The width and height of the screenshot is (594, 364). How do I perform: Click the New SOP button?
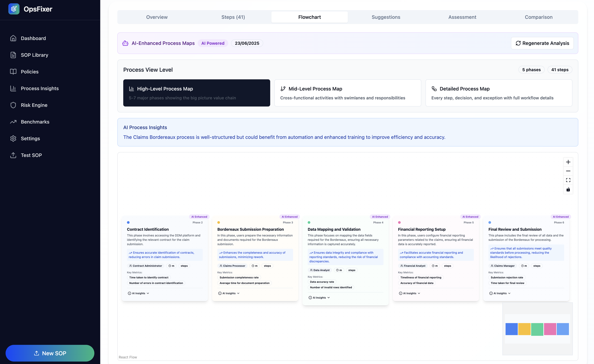(x=50, y=353)
